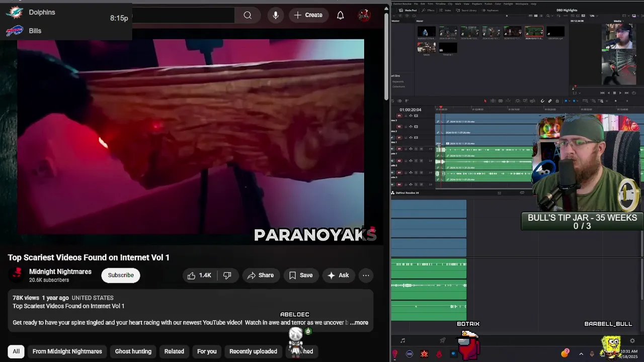The image size is (644, 362).
Task: Solo audio track A2 with S button
Action: (x=416, y=161)
